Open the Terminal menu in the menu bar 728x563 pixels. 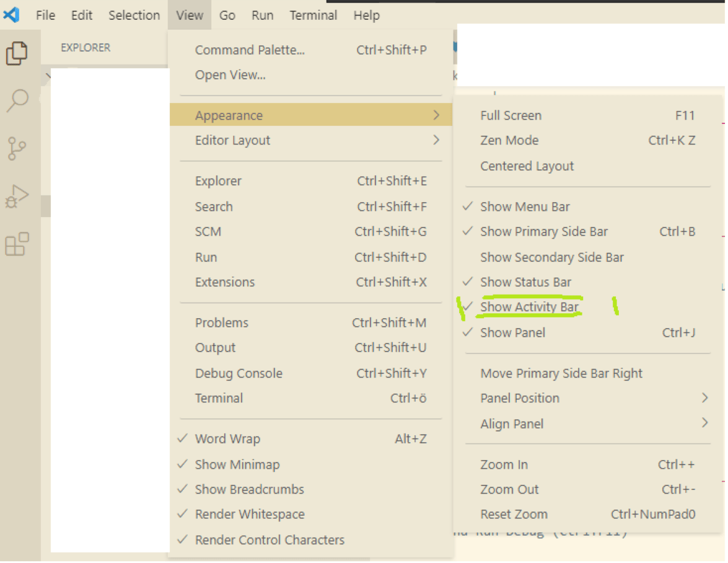313,15
